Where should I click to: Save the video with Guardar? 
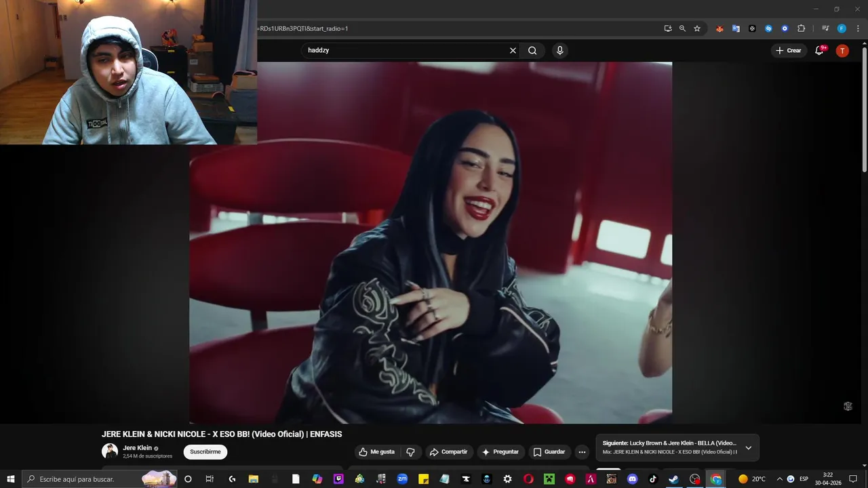549,452
